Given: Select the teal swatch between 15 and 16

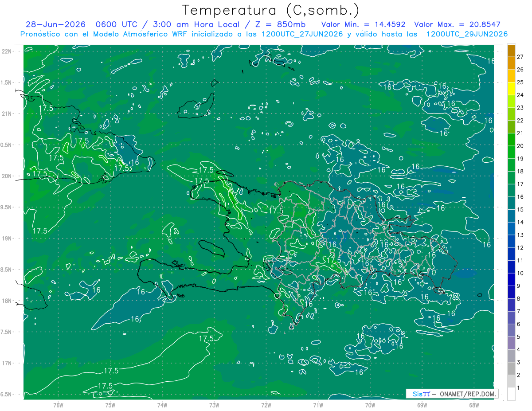Looking at the screenshot, I should (x=511, y=203).
